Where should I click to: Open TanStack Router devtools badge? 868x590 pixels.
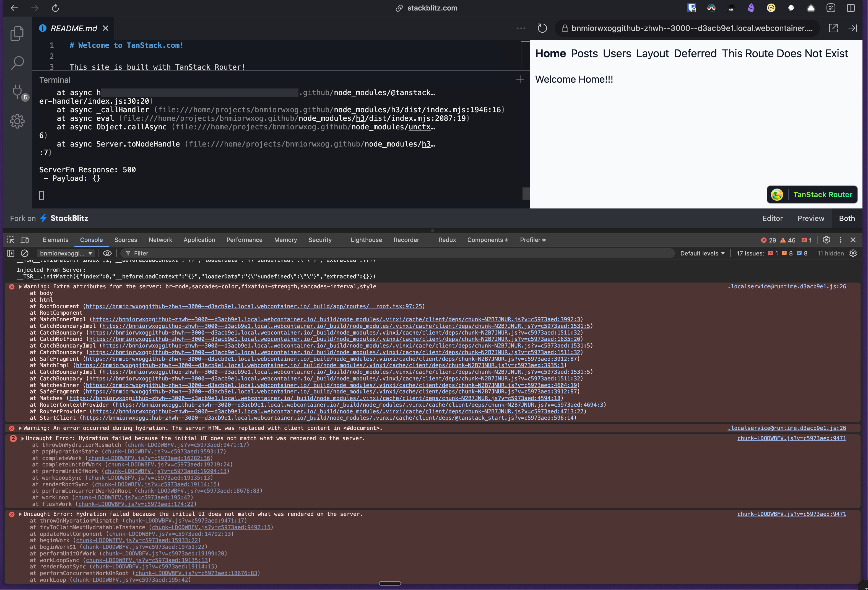pos(812,195)
